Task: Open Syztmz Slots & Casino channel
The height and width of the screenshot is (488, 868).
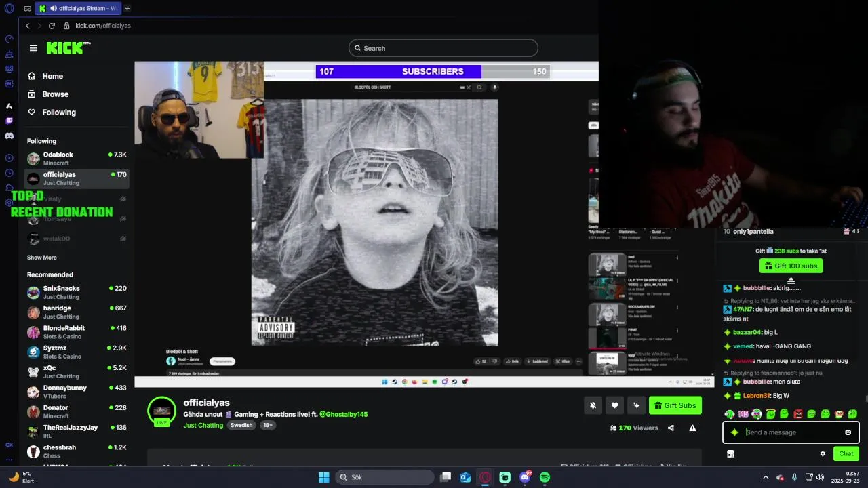Action: pos(77,352)
